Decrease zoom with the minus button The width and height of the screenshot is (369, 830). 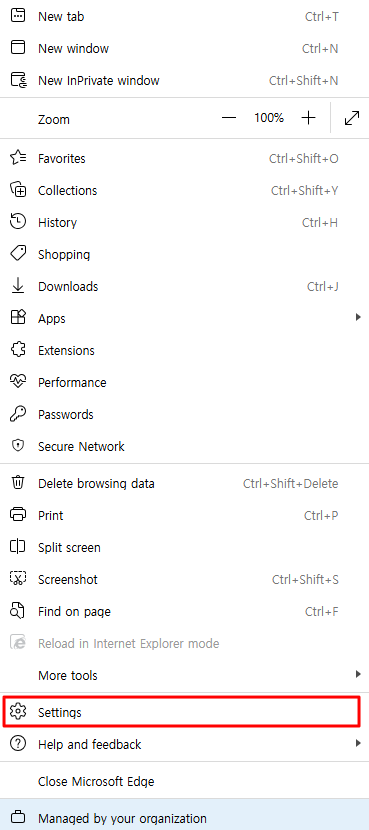point(229,118)
